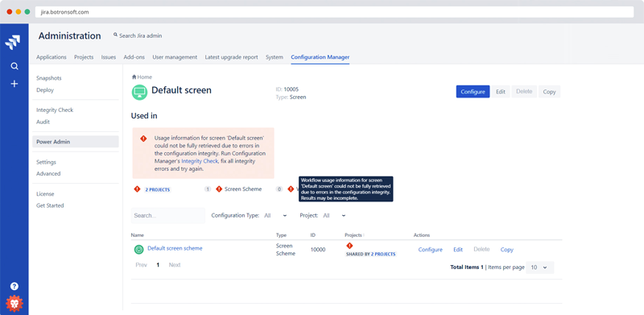The image size is (644, 315).
Task: Click page 1 in pagination
Action: (158, 265)
